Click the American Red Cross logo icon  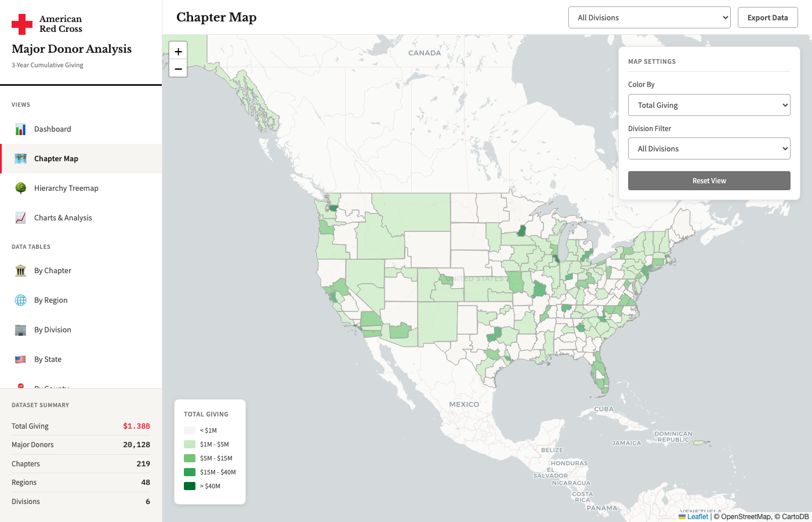(x=22, y=24)
